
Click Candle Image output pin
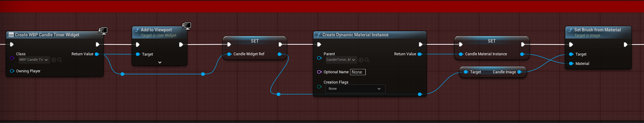(520, 72)
